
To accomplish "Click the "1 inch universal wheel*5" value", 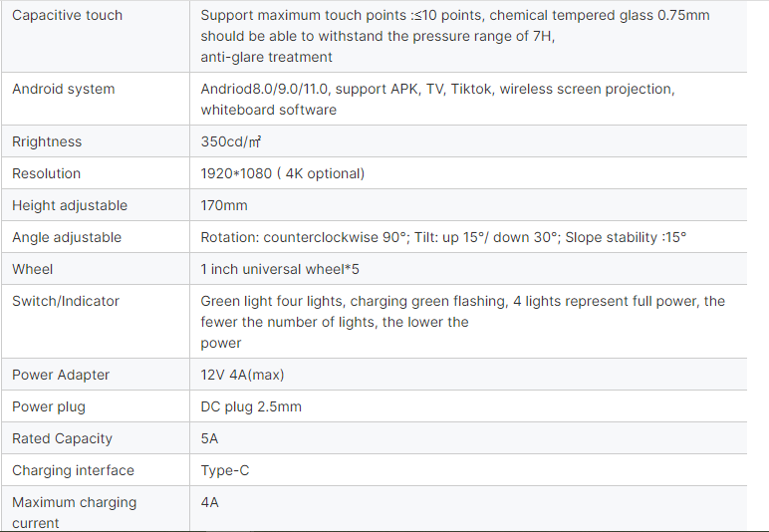I will click(280, 270).
